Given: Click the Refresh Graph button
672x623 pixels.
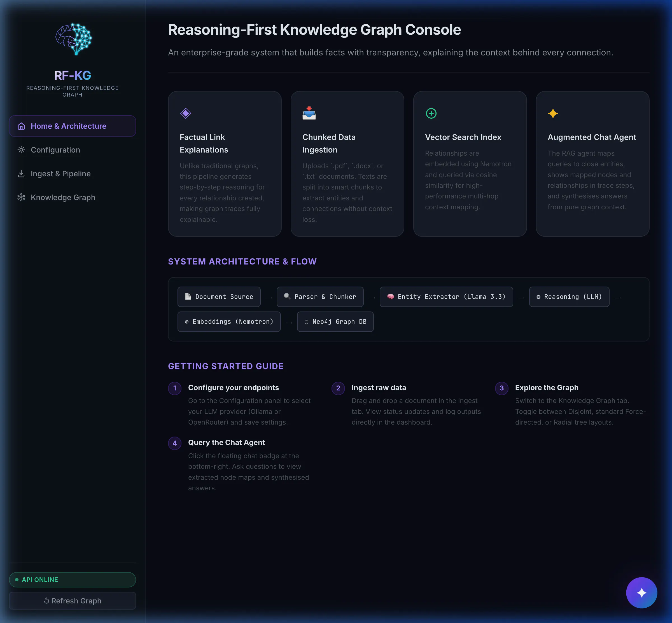Looking at the screenshot, I should point(73,601).
